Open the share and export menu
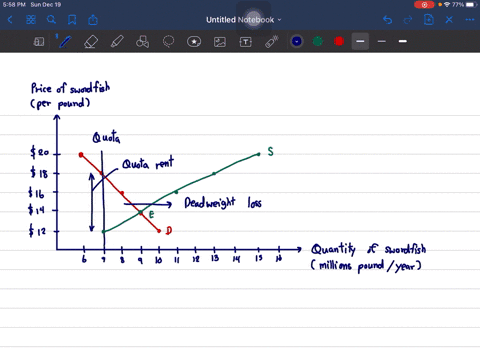The width and height of the screenshot is (480, 360). [93, 20]
